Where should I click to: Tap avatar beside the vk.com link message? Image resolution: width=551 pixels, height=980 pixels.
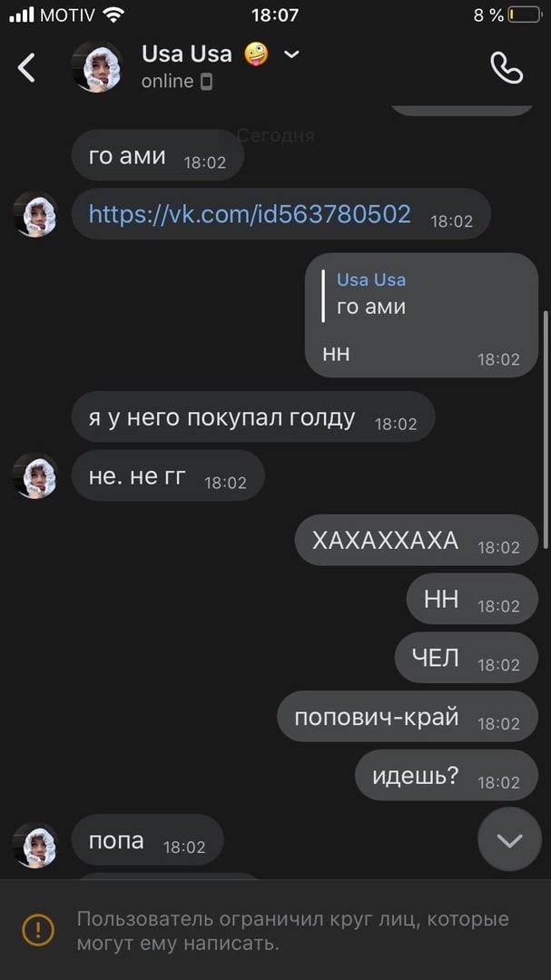(x=35, y=214)
